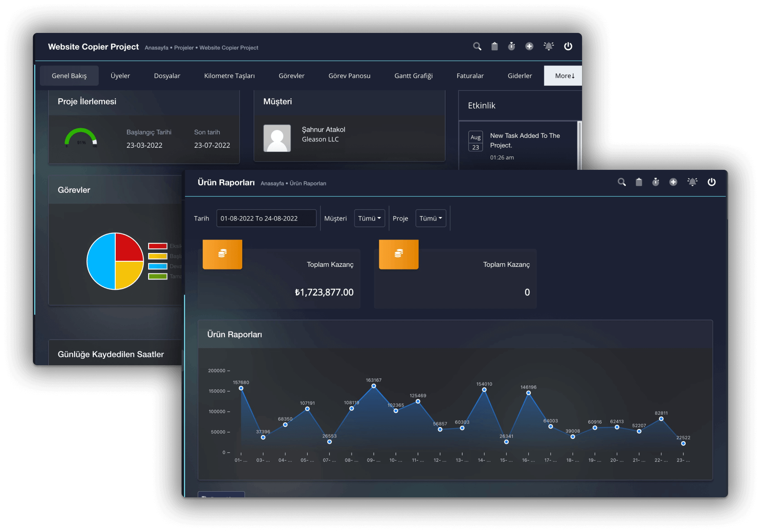
Task: Click power logout icon in Ürün Raporları header
Action: [712, 182]
